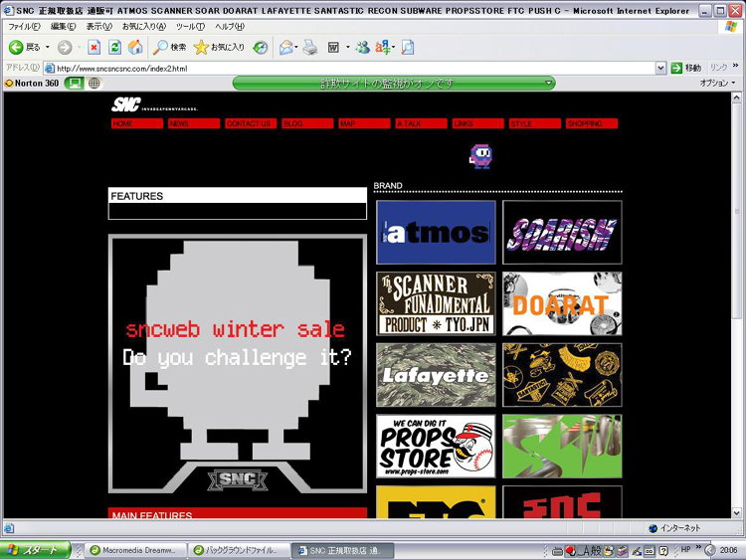This screenshot has width=746, height=560.
Task: Open translate icon dropdown arrow
Action: coord(394,47)
